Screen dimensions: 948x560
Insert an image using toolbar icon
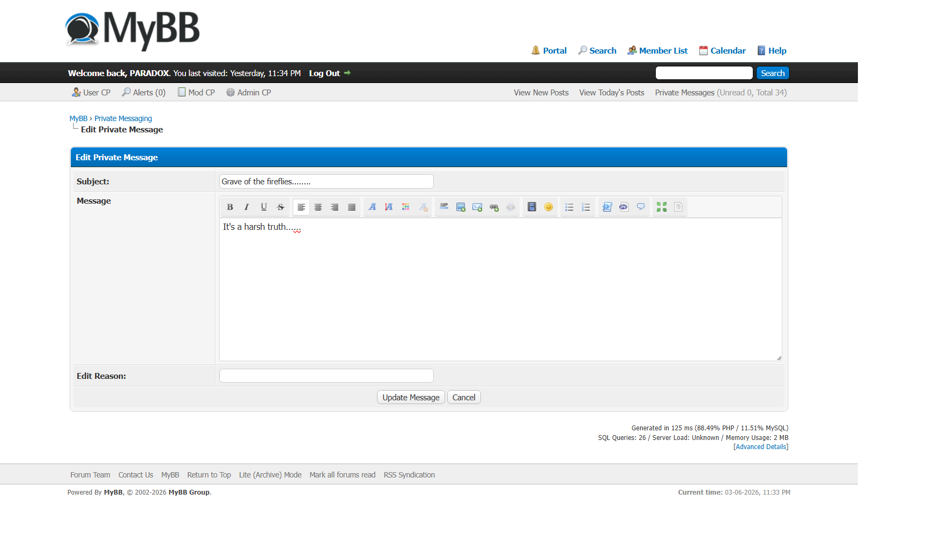click(x=461, y=207)
